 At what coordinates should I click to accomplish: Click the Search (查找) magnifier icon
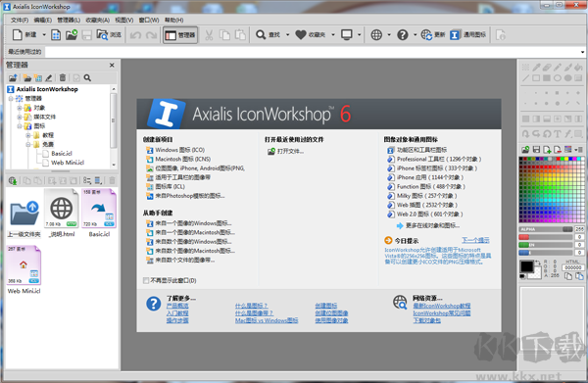pos(261,35)
